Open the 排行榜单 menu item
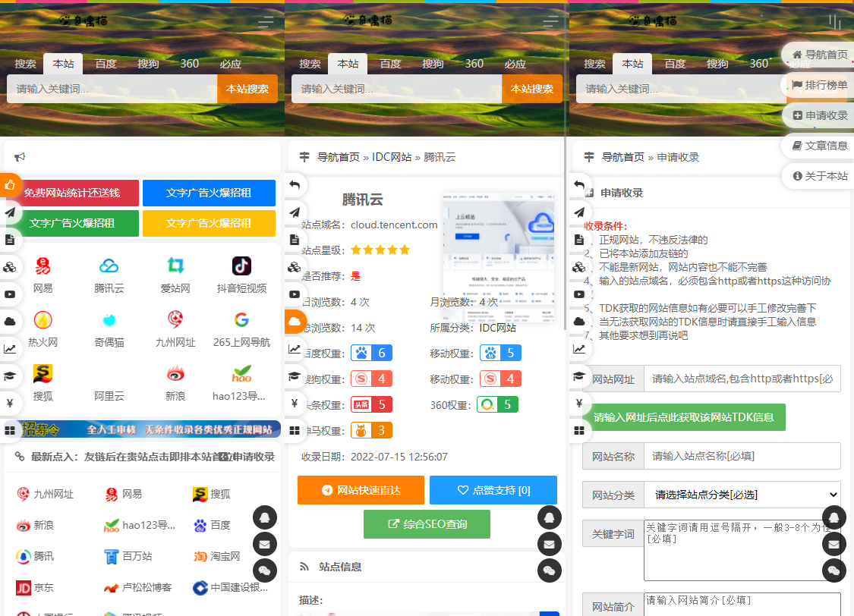This screenshot has height=616, width=854. coord(819,85)
